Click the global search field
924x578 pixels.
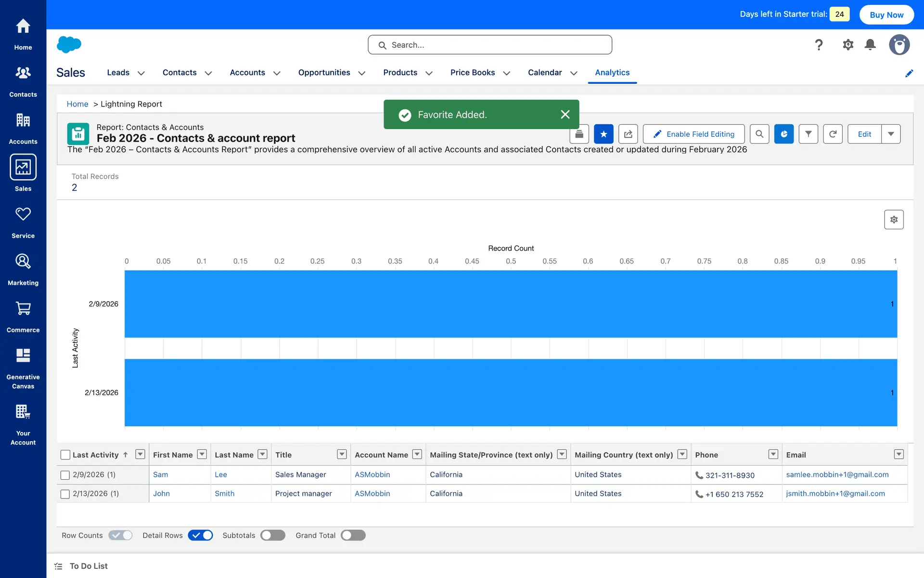(490, 45)
